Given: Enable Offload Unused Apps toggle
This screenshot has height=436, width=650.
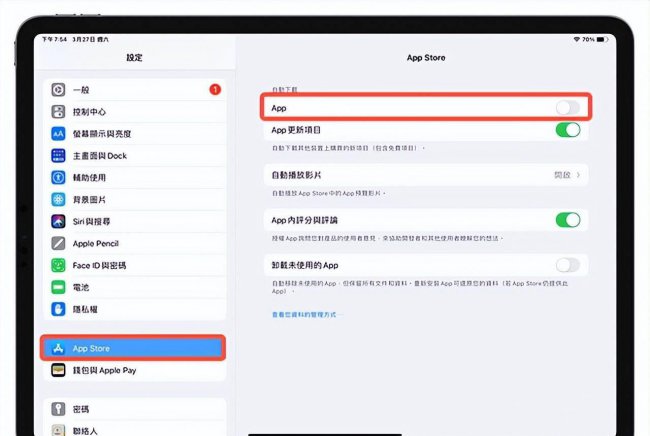Looking at the screenshot, I should [568, 265].
